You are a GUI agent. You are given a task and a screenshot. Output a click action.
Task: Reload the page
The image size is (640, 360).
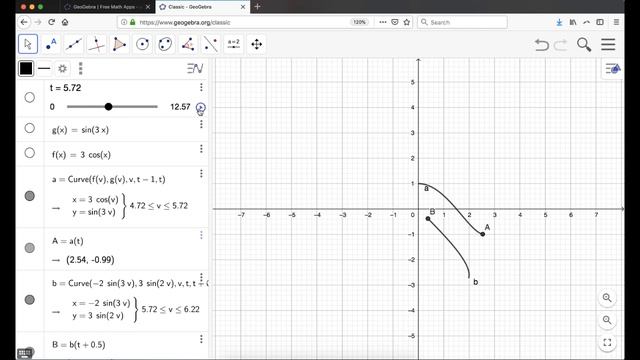click(51, 22)
